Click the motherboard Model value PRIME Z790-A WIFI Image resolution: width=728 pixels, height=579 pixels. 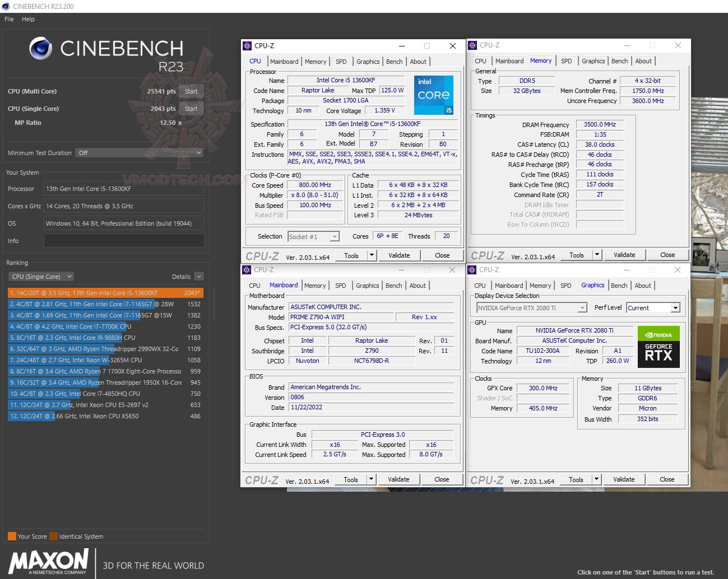point(341,317)
